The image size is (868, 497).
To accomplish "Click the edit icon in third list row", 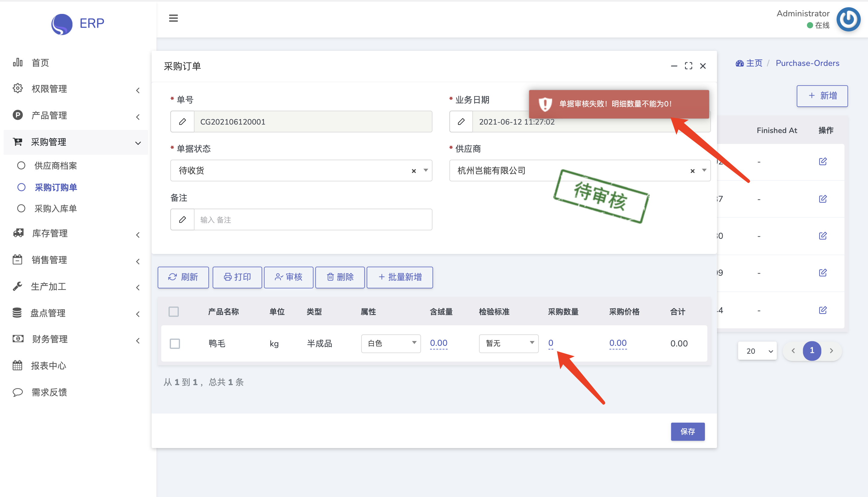I will point(823,236).
